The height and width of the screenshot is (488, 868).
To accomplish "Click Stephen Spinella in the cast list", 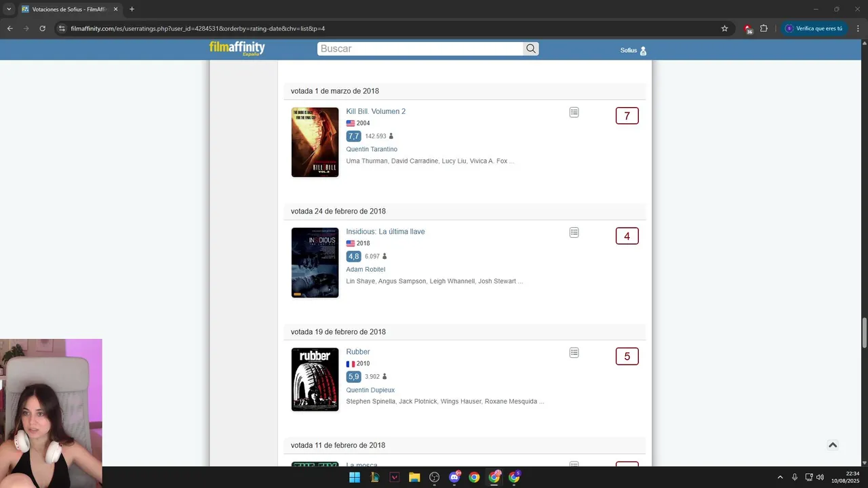I will (x=370, y=401).
